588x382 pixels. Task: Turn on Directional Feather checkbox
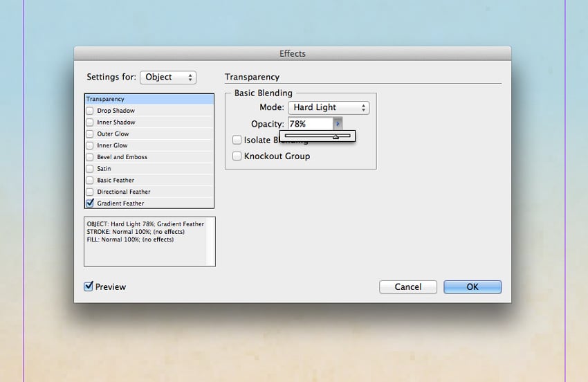click(90, 192)
